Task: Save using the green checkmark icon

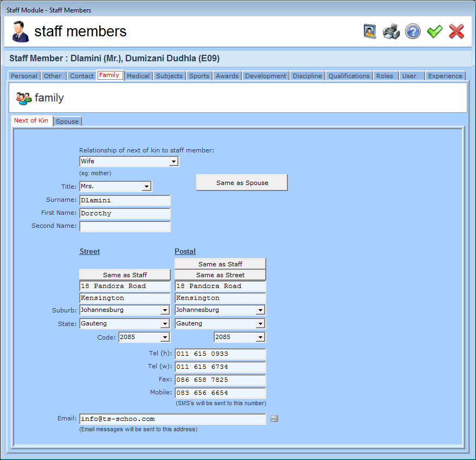Action: point(435,31)
